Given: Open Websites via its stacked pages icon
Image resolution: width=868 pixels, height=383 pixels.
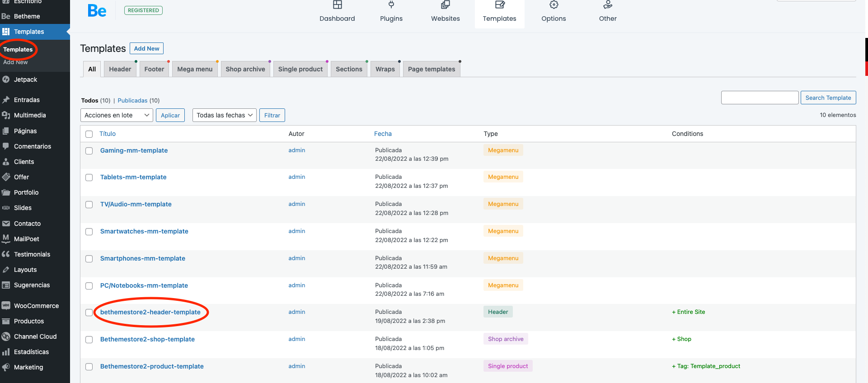Looking at the screenshot, I should tap(446, 5).
